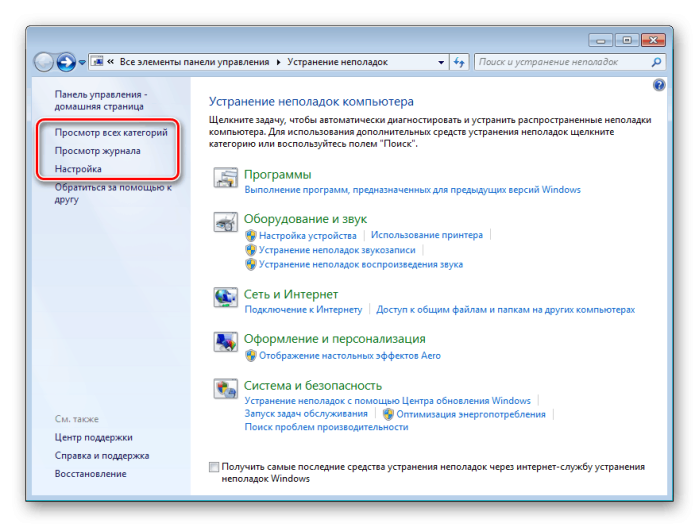Open the Сеть и Интернет category icon
Screen dimensions: 699x527
pos(225,297)
